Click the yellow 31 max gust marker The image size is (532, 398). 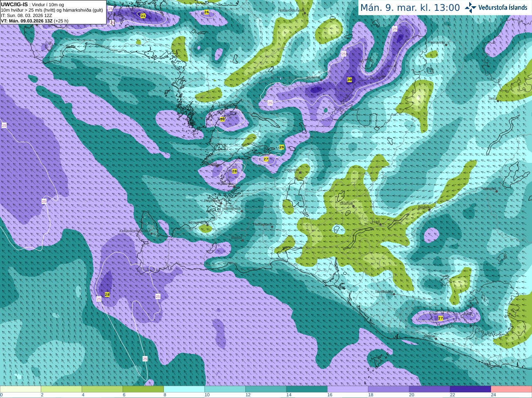(143, 16)
